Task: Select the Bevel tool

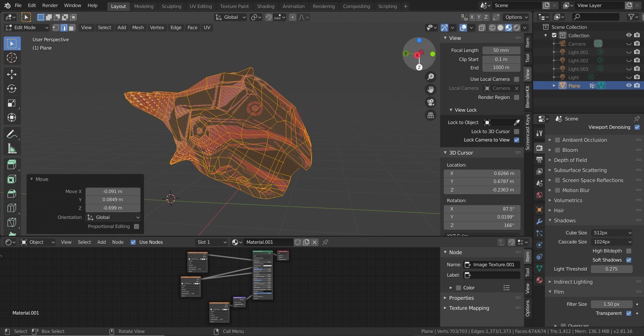Action: (x=12, y=193)
